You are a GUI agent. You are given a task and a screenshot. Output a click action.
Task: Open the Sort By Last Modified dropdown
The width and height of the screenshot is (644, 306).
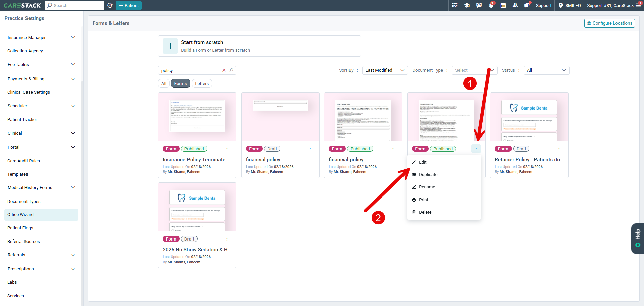pyautogui.click(x=385, y=70)
